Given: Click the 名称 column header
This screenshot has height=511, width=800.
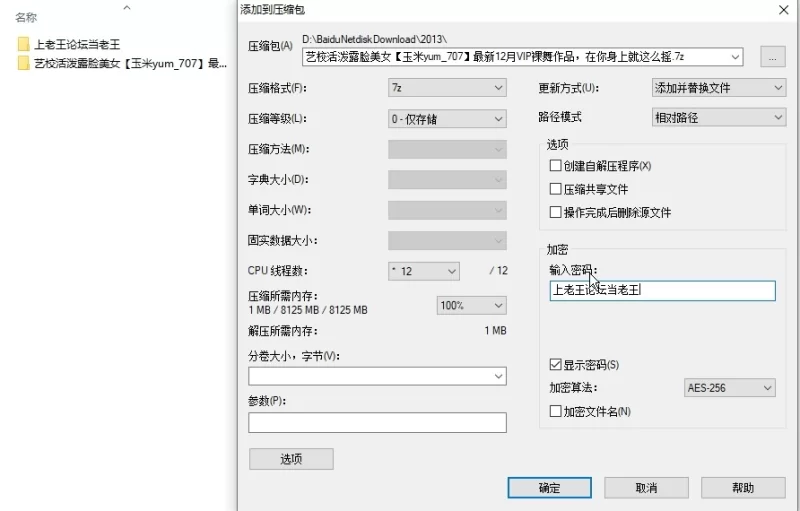Looking at the screenshot, I should point(27,17).
